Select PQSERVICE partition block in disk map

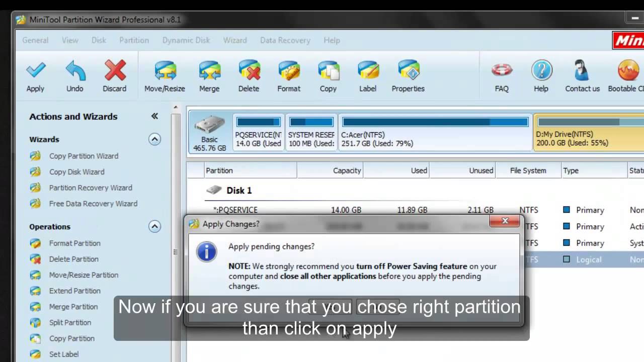coord(258,132)
